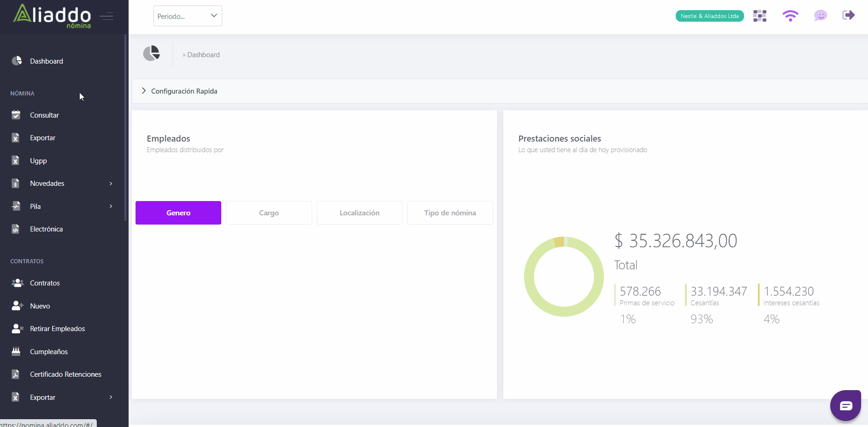Open the Ugpp sidebar item

pyautogui.click(x=38, y=161)
